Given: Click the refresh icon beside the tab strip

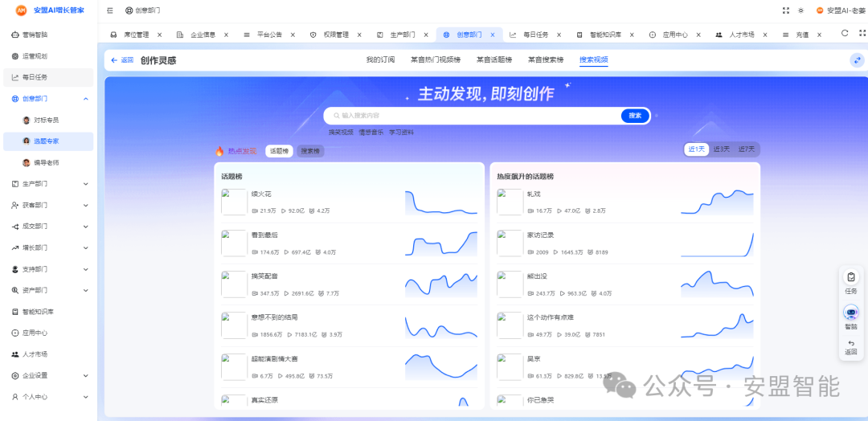Looking at the screenshot, I should (x=845, y=33).
